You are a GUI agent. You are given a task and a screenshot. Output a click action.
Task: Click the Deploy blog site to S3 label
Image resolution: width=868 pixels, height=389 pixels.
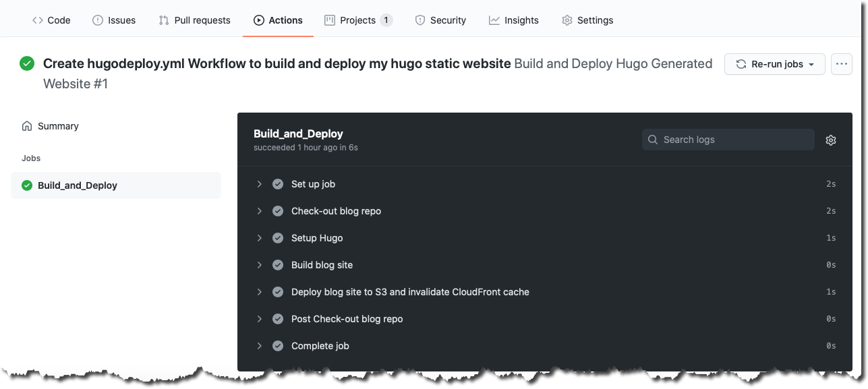[410, 292]
